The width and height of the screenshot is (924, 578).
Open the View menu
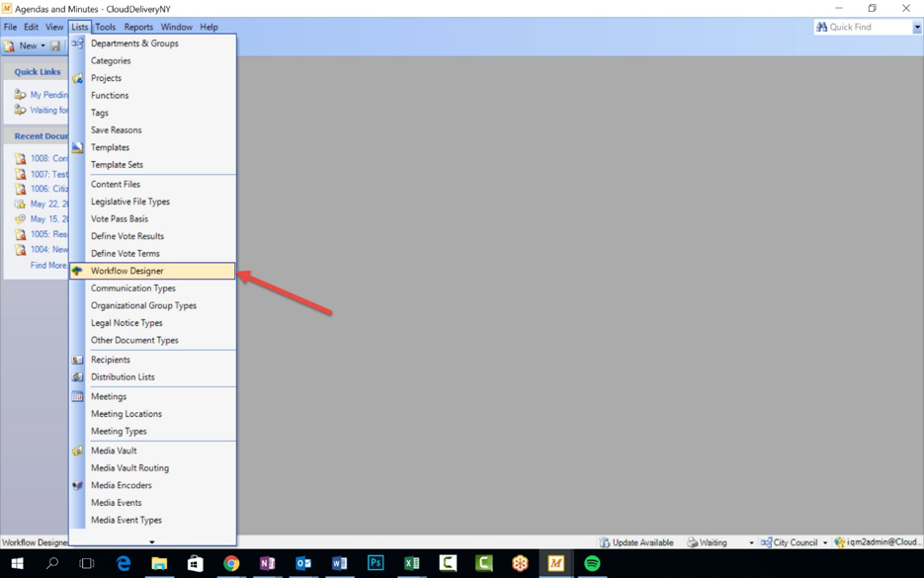click(x=54, y=27)
